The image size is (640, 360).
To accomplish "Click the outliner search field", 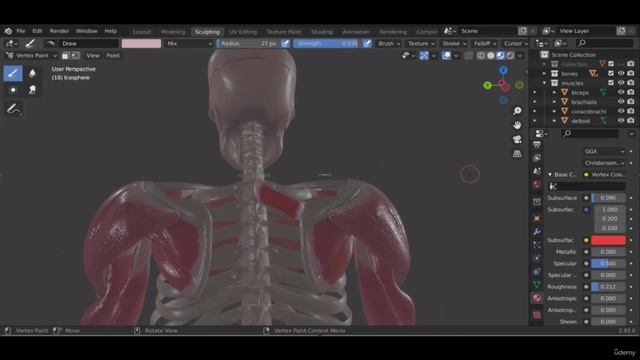I will tap(604, 43).
